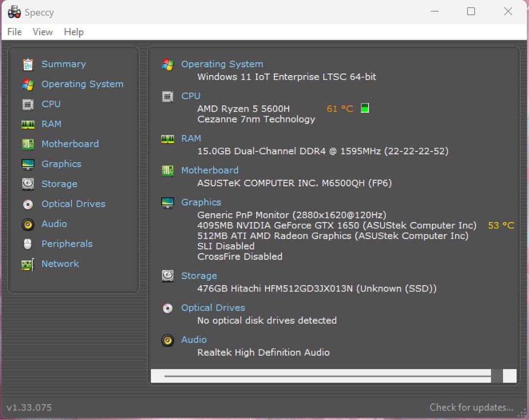Open the sidebar Motherboard icon

click(x=27, y=144)
